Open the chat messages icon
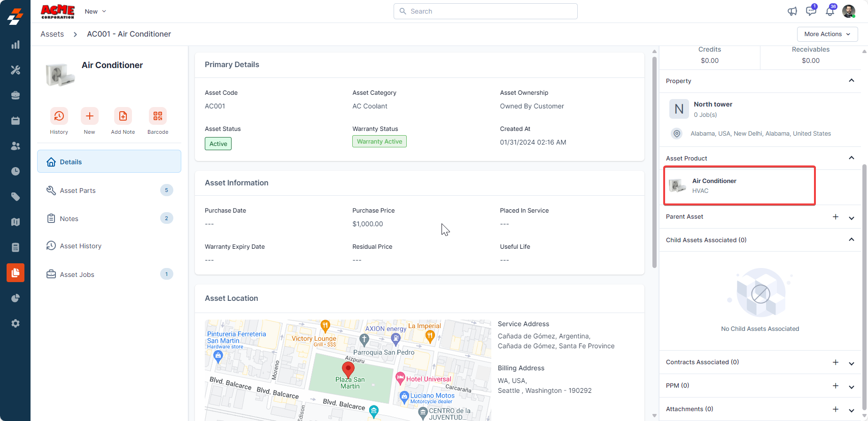 tap(811, 11)
